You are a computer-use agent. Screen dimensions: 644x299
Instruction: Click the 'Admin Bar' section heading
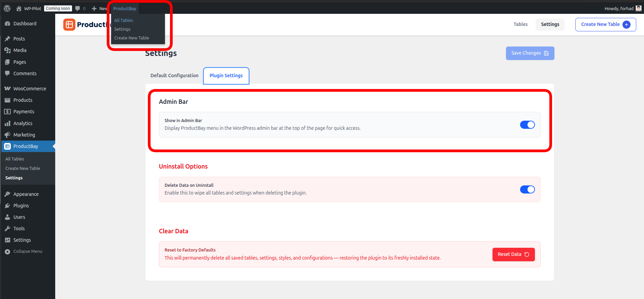[x=173, y=102]
